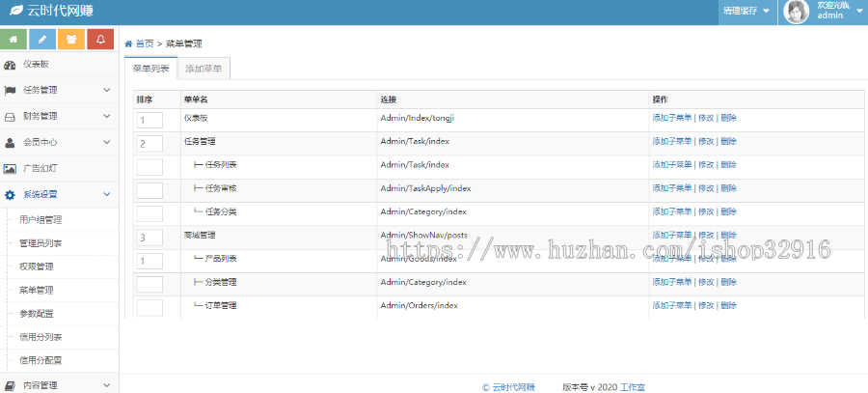
Task: Click 修改 in the 任务管理 table row
Action: coord(706,141)
